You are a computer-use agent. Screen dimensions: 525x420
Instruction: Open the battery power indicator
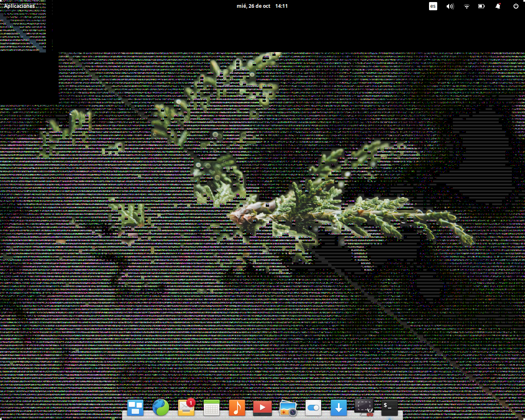click(482, 6)
